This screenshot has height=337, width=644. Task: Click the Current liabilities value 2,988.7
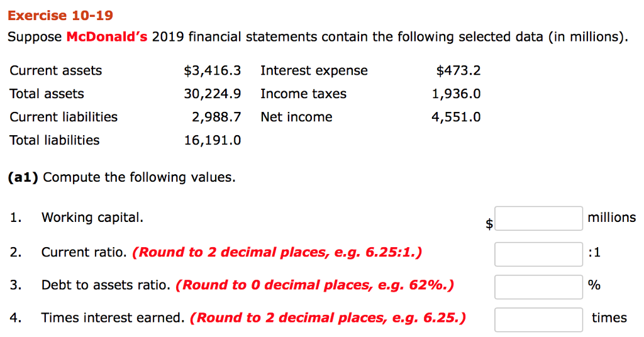point(216,118)
